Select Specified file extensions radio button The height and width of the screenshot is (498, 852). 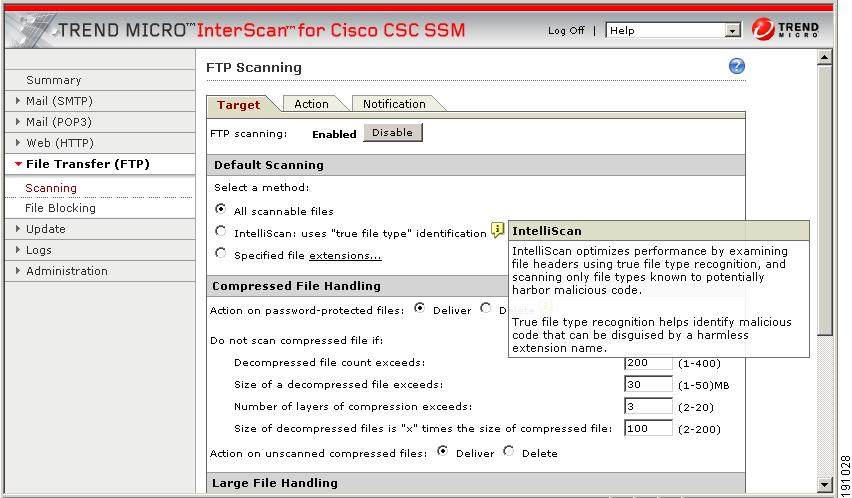tap(220, 253)
